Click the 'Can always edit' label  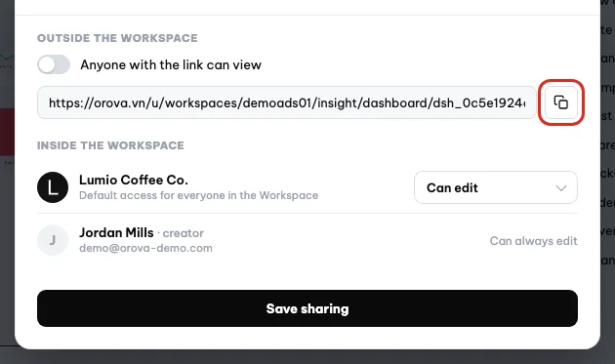click(533, 241)
